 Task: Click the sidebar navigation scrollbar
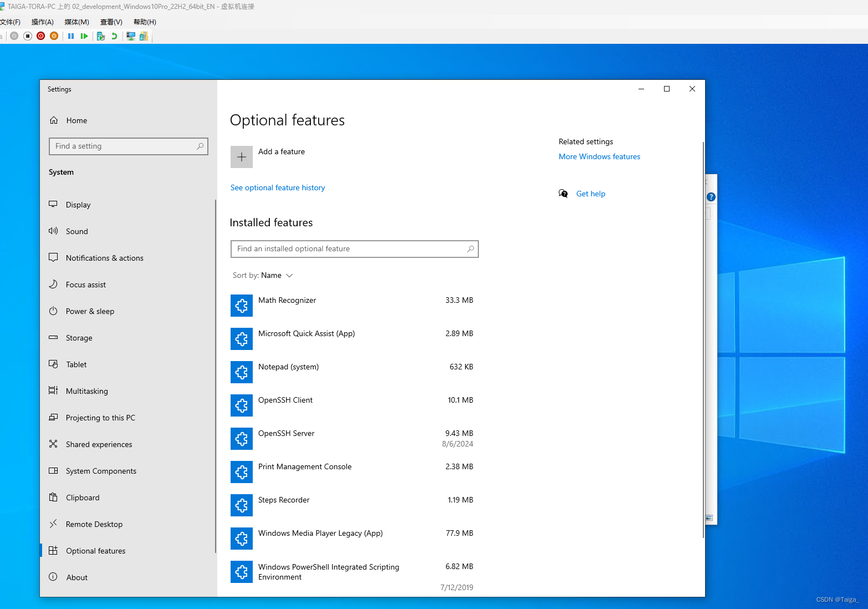215,376
